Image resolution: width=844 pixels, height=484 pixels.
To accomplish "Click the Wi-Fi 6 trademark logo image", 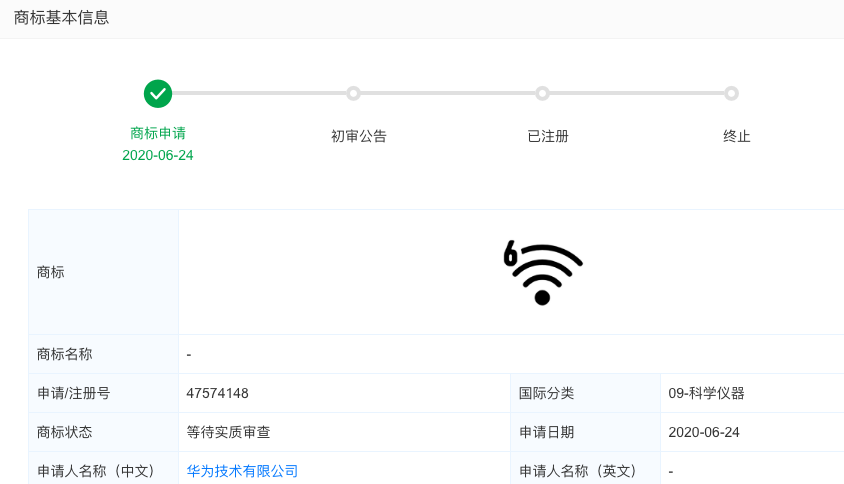I will click(542, 272).
